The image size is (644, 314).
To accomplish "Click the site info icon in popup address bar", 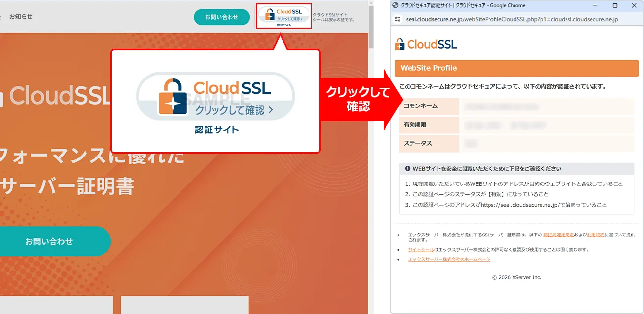I will 397,19.
